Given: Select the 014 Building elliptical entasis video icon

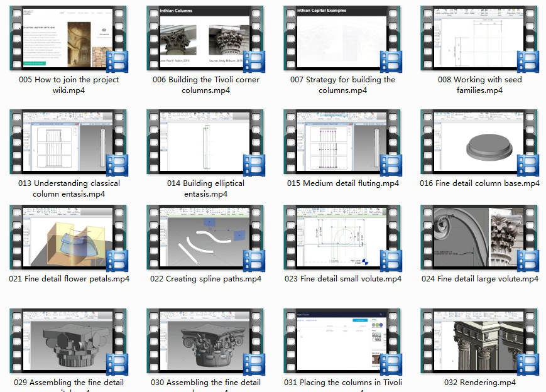Looking at the screenshot, I should (x=205, y=142).
